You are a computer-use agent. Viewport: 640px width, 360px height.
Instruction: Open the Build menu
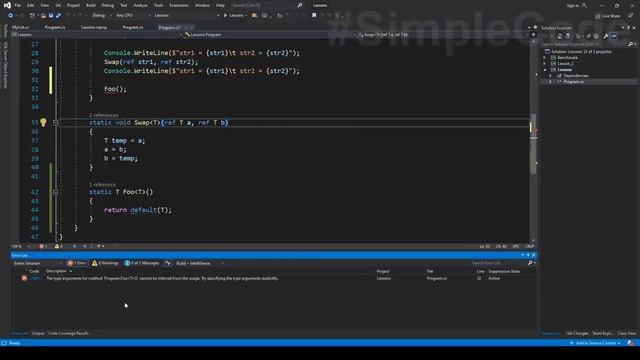click(91, 5)
